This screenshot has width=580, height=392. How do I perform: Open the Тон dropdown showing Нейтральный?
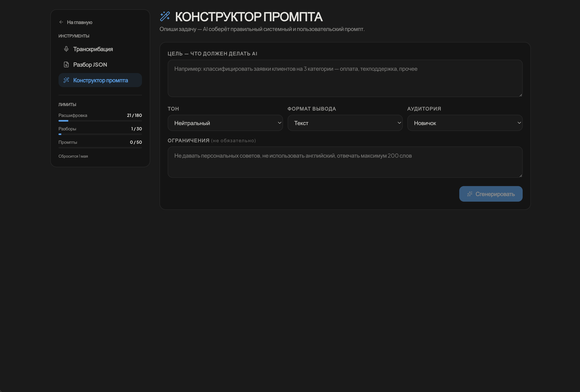[x=225, y=123]
